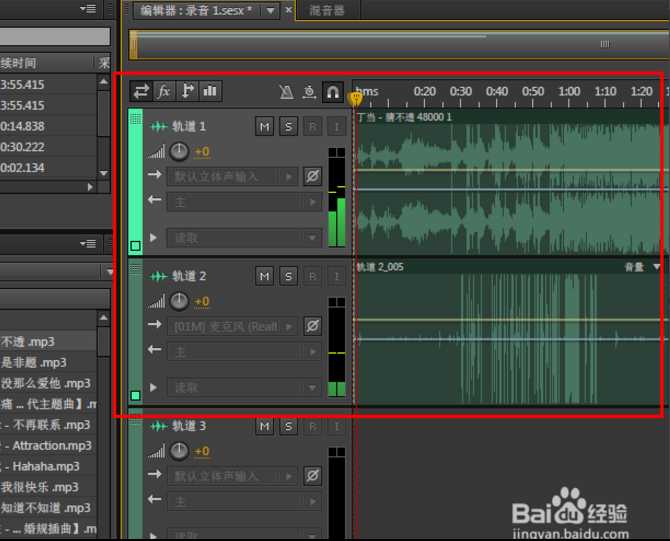Viewport: 670px width, 541px height.
Task: Open the output dropdown of 轨道 2
Action: [x=244, y=352]
